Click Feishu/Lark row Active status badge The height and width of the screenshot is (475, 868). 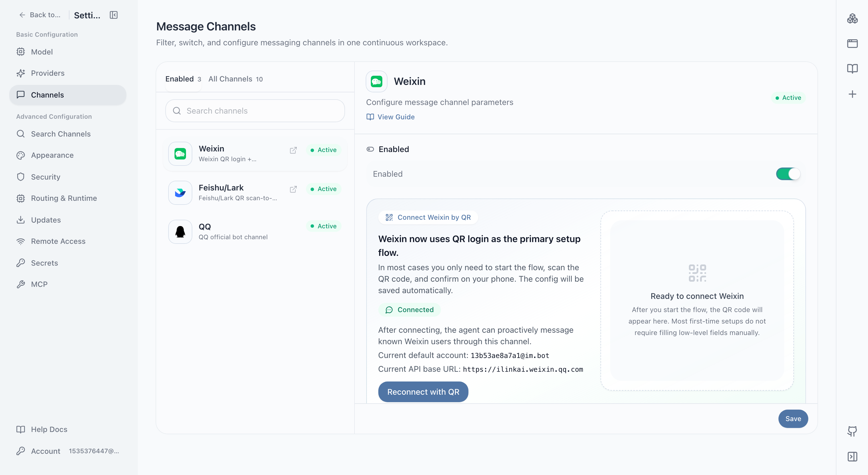[323, 189]
